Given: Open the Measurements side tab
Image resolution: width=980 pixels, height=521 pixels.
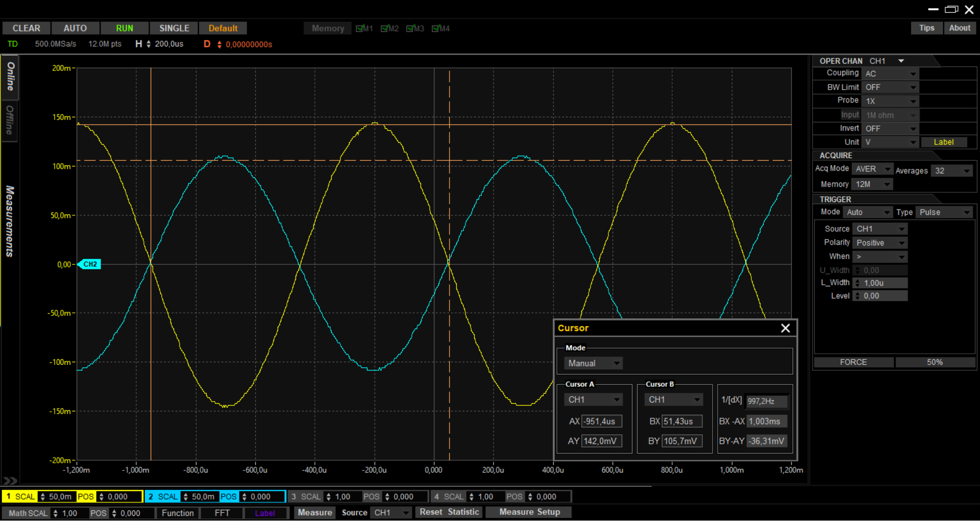Looking at the screenshot, I should (10, 221).
